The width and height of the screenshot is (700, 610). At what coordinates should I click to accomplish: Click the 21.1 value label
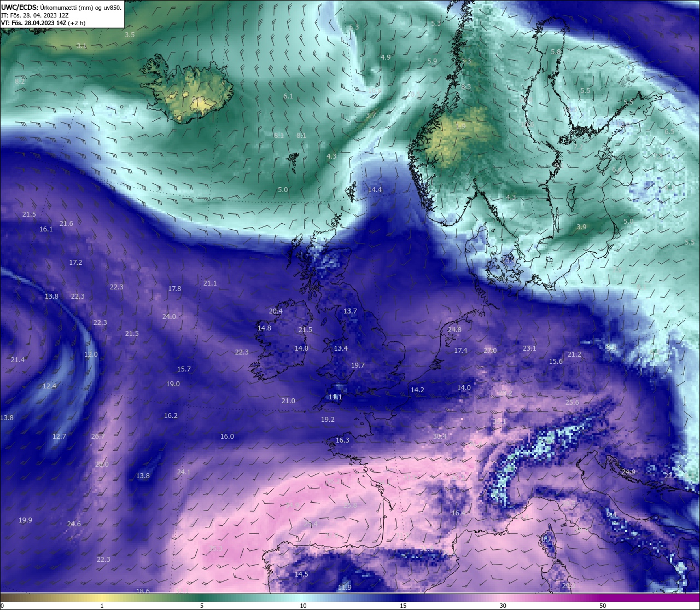point(210,283)
